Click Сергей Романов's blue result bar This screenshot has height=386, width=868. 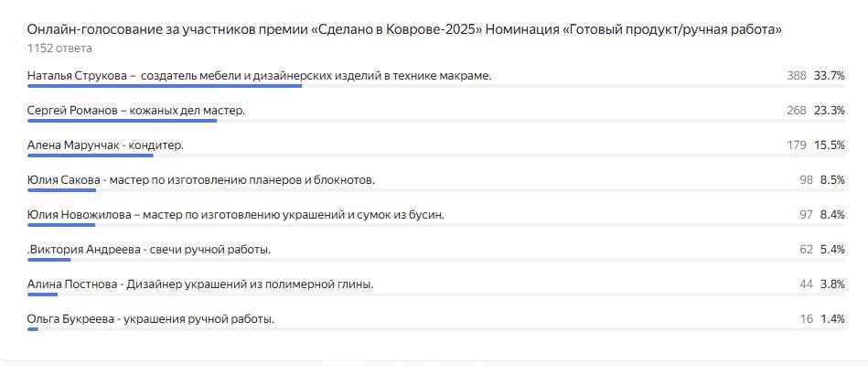(122, 121)
